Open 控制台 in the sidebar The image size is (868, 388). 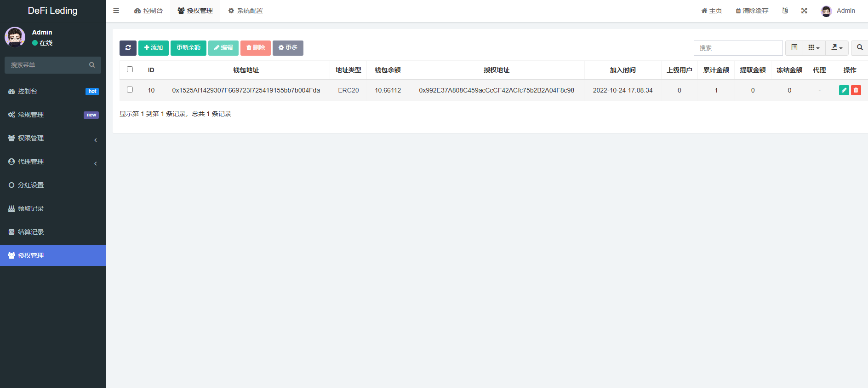click(x=53, y=91)
